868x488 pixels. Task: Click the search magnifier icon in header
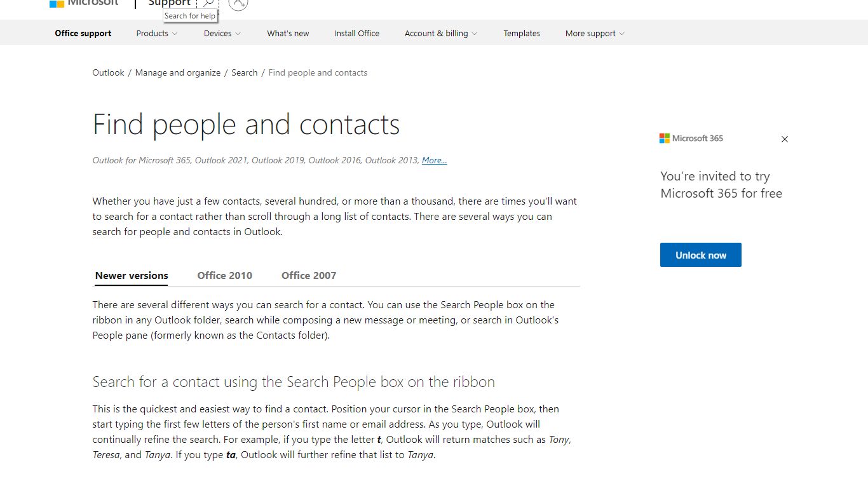pyautogui.click(x=208, y=3)
